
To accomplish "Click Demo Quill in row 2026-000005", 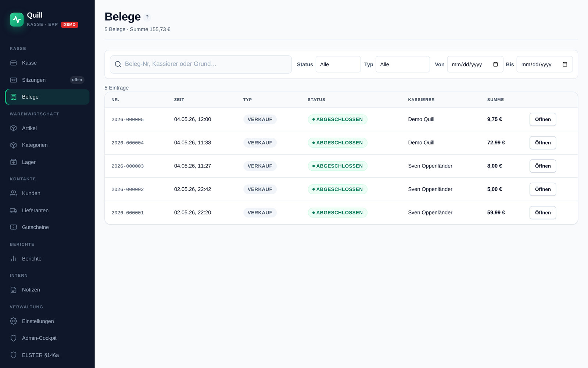I will pyautogui.click(x=421, y=119).
